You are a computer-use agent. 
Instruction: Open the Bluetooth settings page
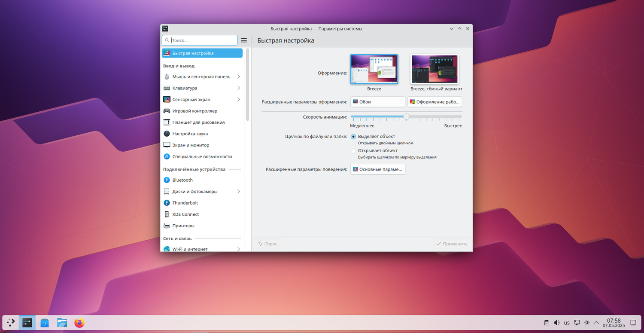tap(202, 180)
